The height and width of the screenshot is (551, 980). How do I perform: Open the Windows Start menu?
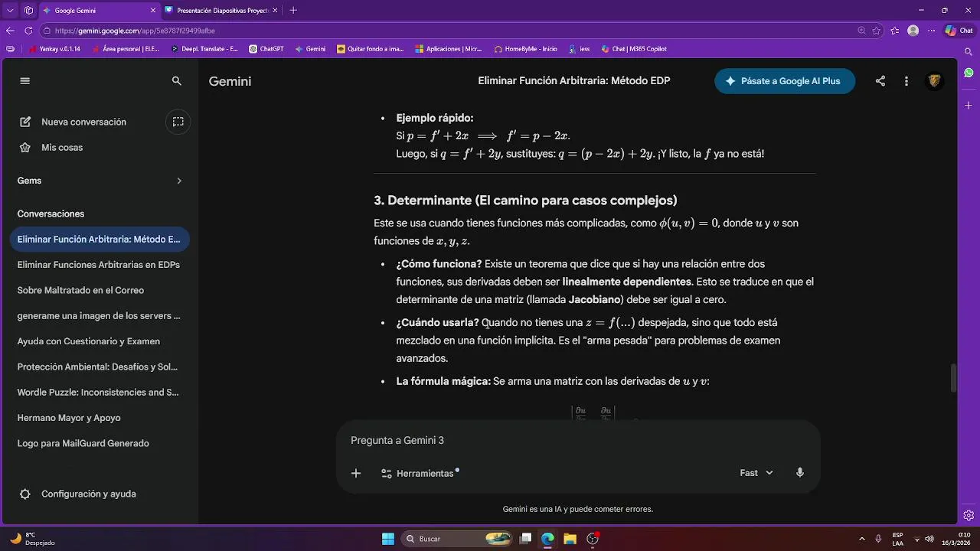(388, 539)
